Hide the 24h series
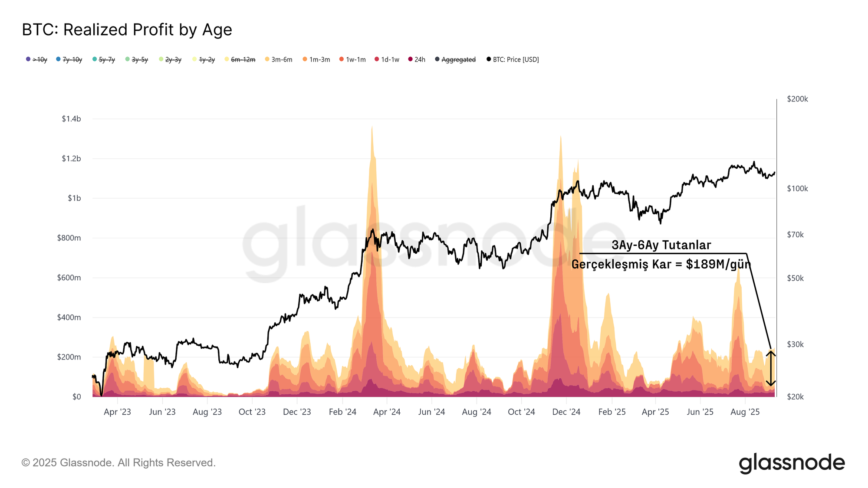 point(417,59)
